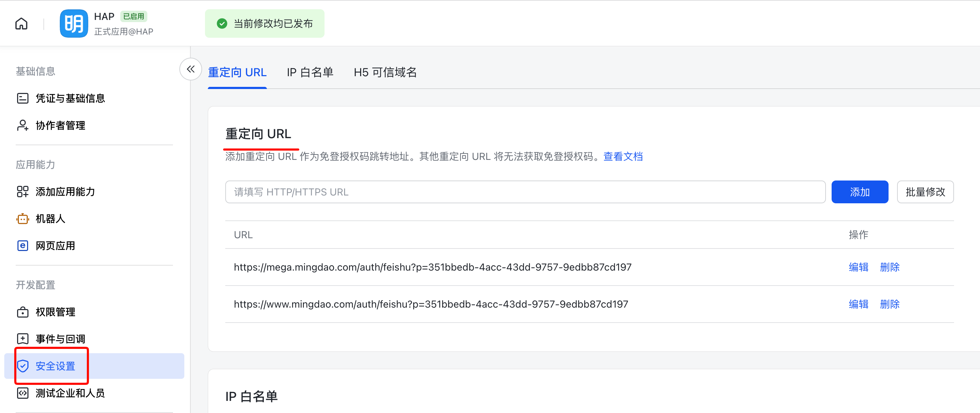Viewport: 980px width, 413px height.
Task: Click the 添加应用能力 grid-plus icon
Action: point(22,192)
